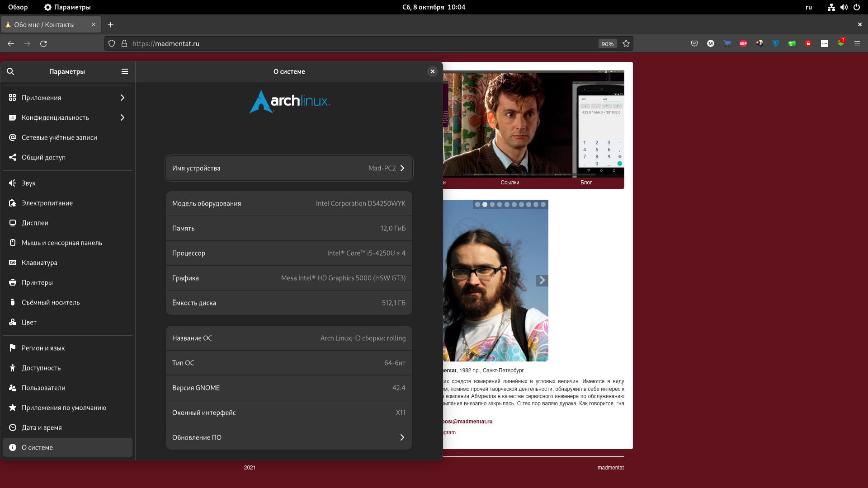868x488 pixels.
Task: Open the Параметры app menu in top bar
Action: 67,7
